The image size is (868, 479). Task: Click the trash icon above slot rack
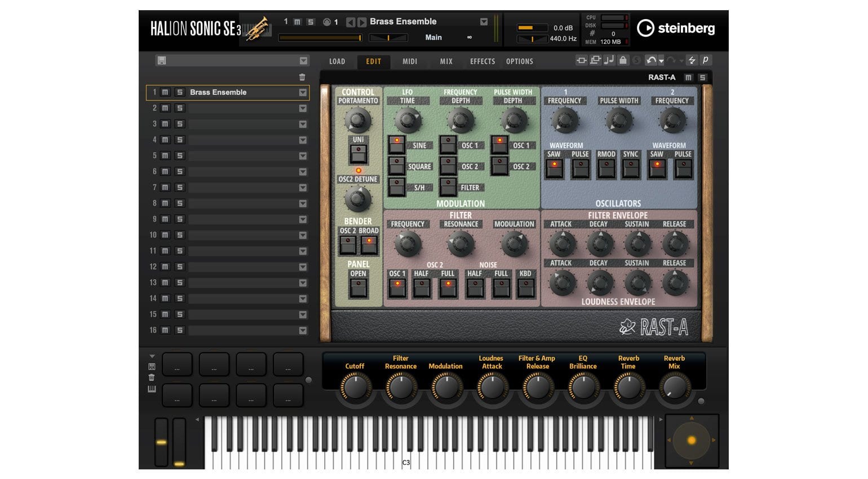pos(302,77)
